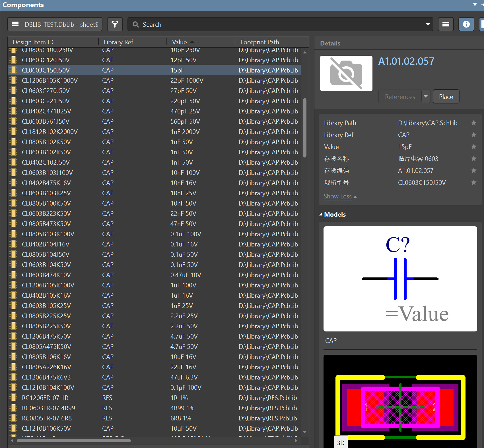Sort by the Value column header
The height and width of the screenshot is (448, 484).
click(x=180, y=42)
